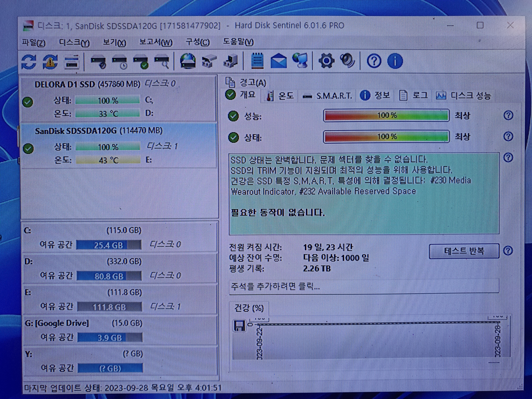The width and height of the screenshot is (532, 399).
Task: Click the envelope e-mail toolbar icon
Action: click(x=279, y=61)
